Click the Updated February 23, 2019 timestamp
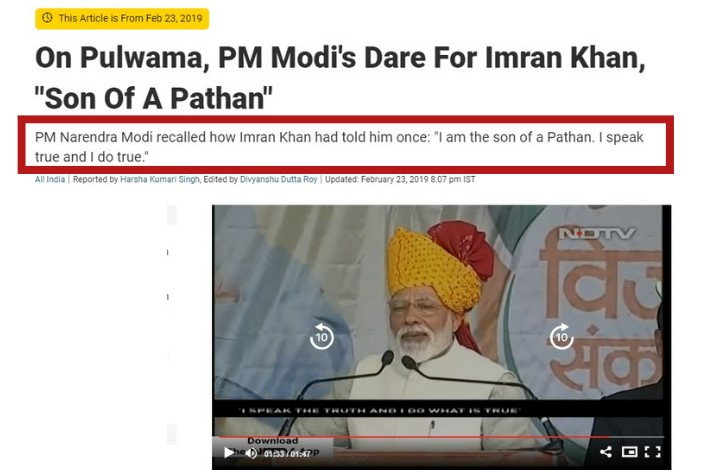715x470 pixels. [400, 179]
